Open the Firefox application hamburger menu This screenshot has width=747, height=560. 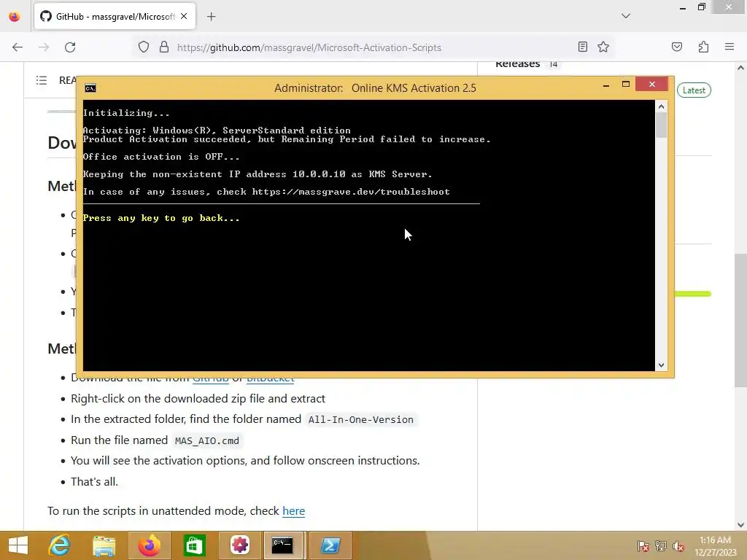(729, 47)
